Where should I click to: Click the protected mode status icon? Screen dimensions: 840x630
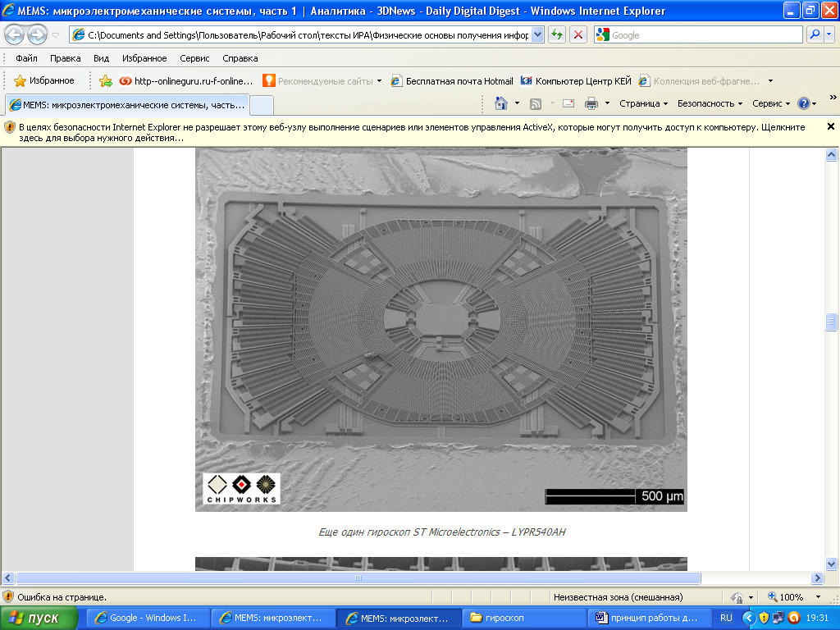pos(737,597)
